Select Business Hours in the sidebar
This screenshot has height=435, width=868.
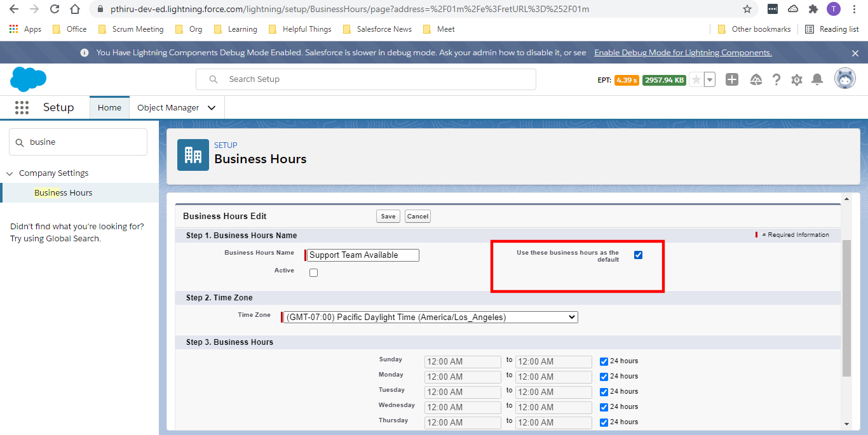(63, 192)
